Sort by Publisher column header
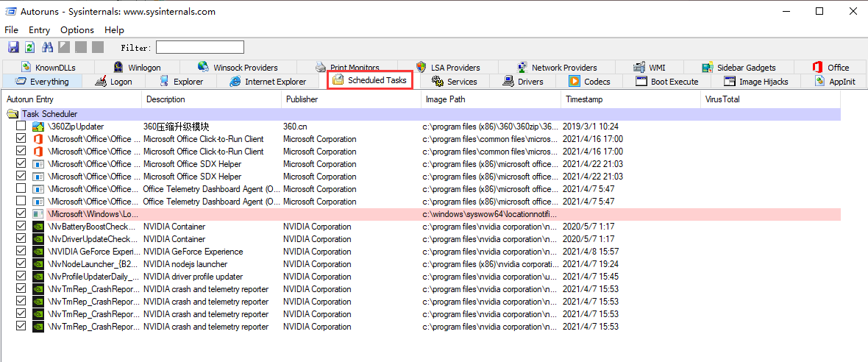Screen dimensions: 868x362 (x=351, y=99)
